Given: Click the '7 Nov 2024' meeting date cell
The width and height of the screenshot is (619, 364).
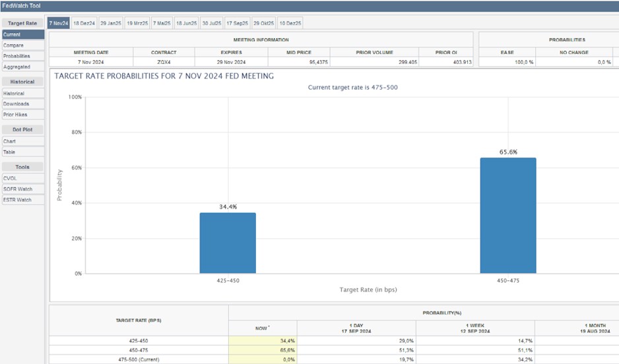Looking at the screenshot, I should coord(91,62).
